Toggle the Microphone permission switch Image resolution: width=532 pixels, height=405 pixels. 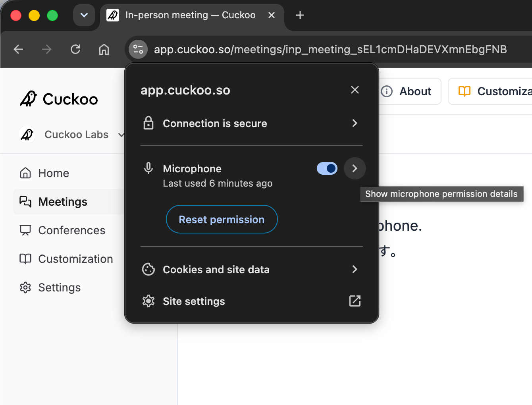[x=327, y=168]
